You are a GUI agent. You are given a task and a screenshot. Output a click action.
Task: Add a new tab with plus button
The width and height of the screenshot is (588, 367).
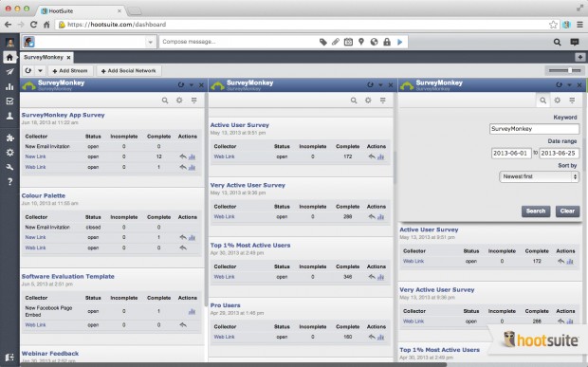pos(580,57)
